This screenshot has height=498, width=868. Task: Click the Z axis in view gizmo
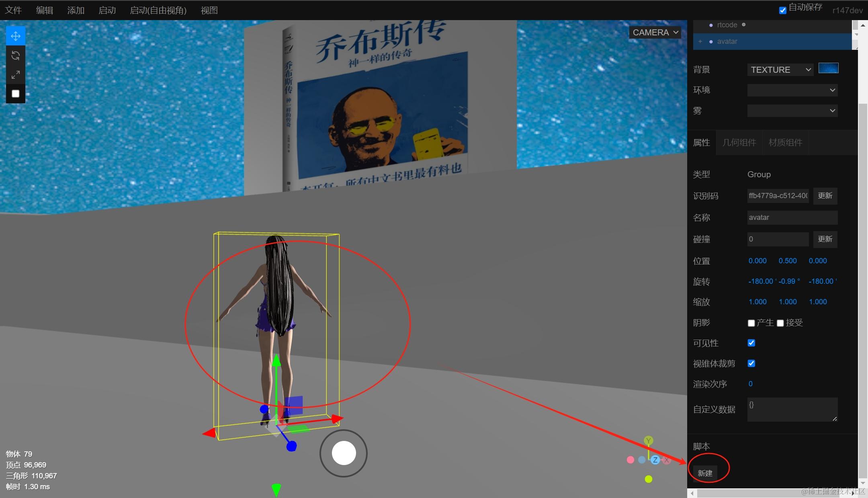[x=655, y=460]
